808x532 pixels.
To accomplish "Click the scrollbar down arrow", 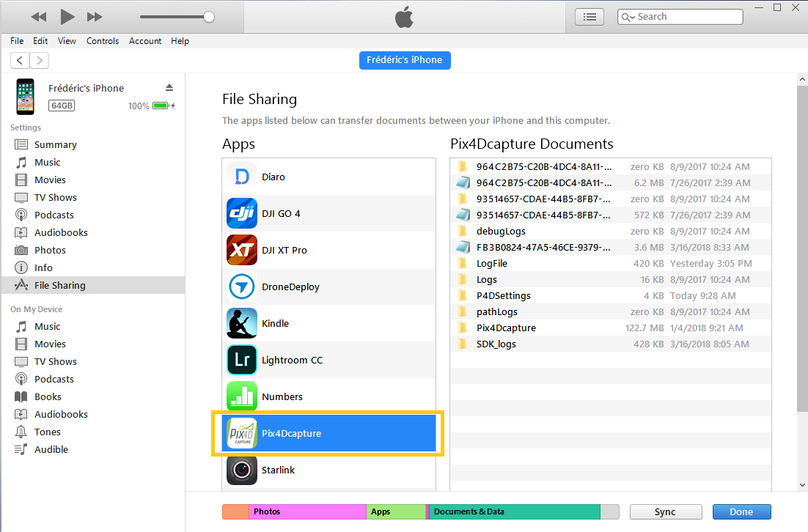I will pyautogui.click(x=802, y=484).
